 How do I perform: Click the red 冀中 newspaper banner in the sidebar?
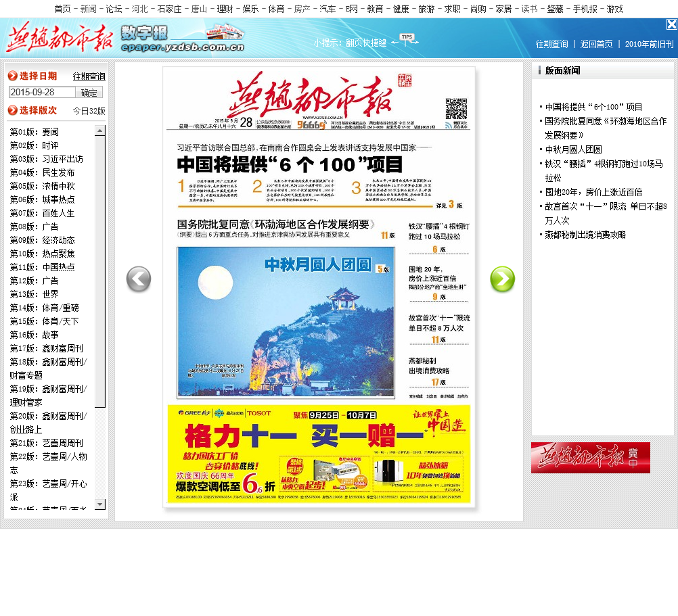click(590, 458)
